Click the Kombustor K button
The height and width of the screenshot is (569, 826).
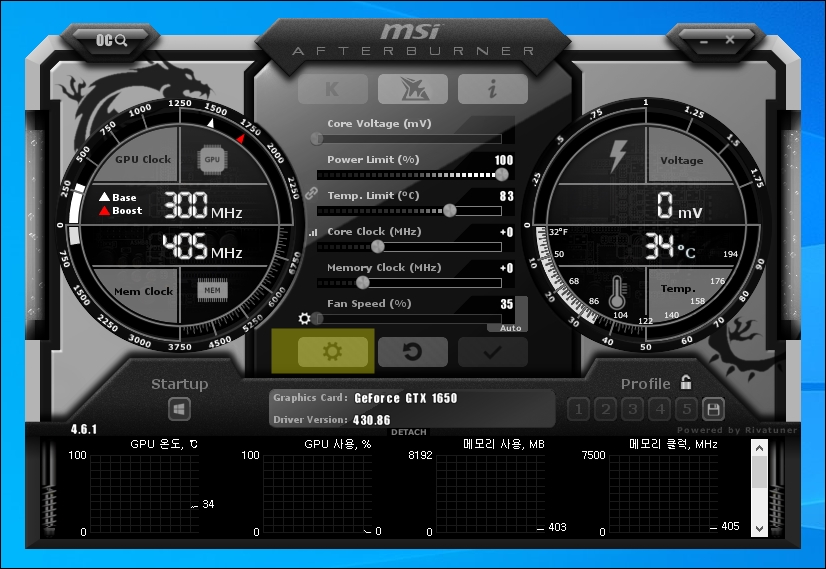coord(332,89)
